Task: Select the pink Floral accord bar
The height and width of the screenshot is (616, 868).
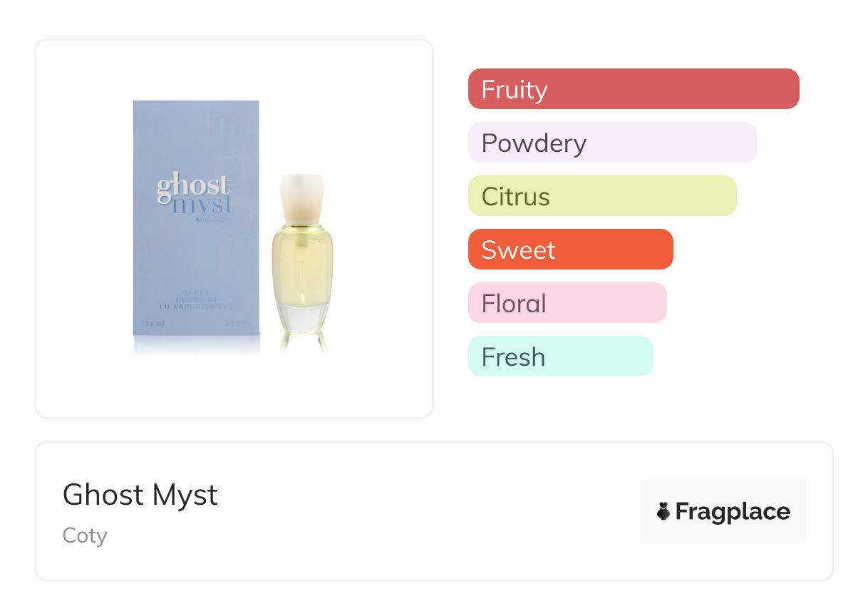Action: point(567,303)
